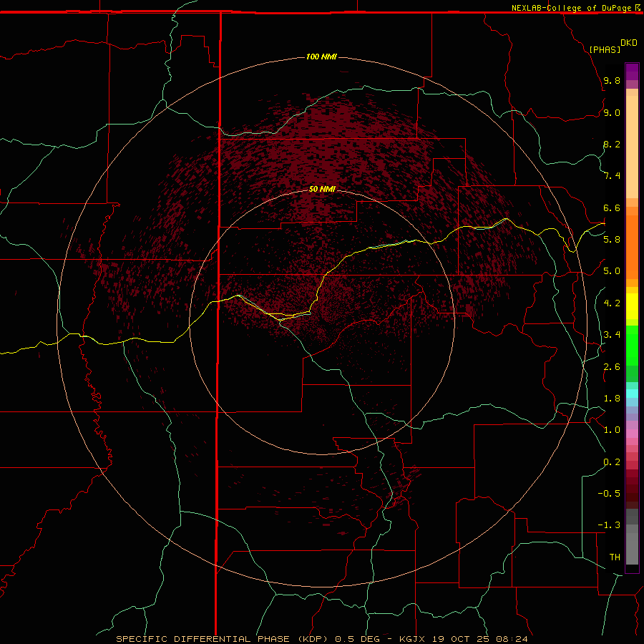
Task: Click the cyan segment of the color bar
Action: click(632, 394)
